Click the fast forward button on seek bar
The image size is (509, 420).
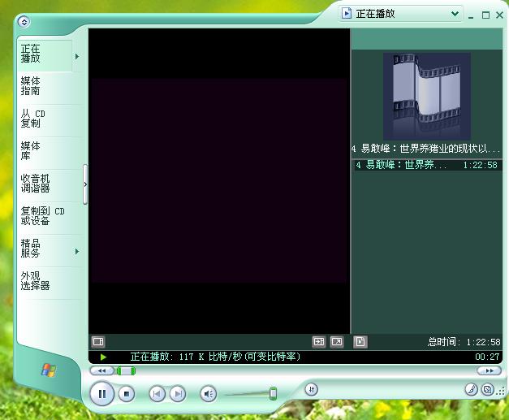(x=489, y=370)
